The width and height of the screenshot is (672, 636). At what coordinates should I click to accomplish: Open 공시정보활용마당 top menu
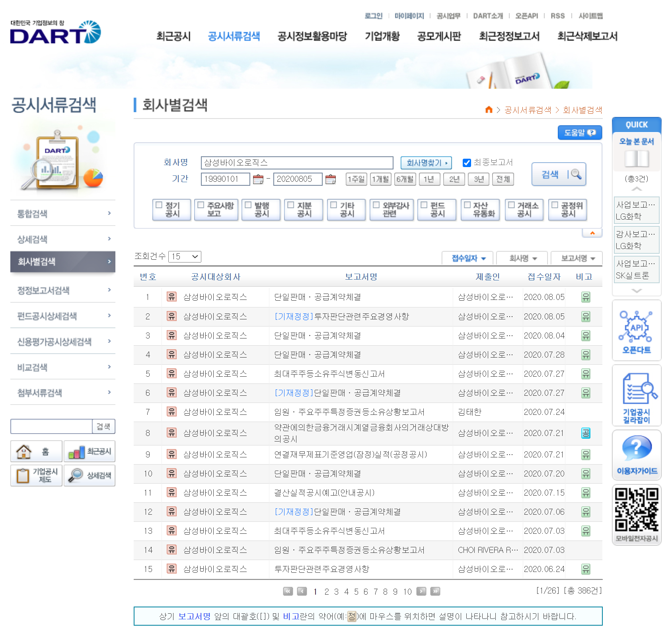coord(312,36)
